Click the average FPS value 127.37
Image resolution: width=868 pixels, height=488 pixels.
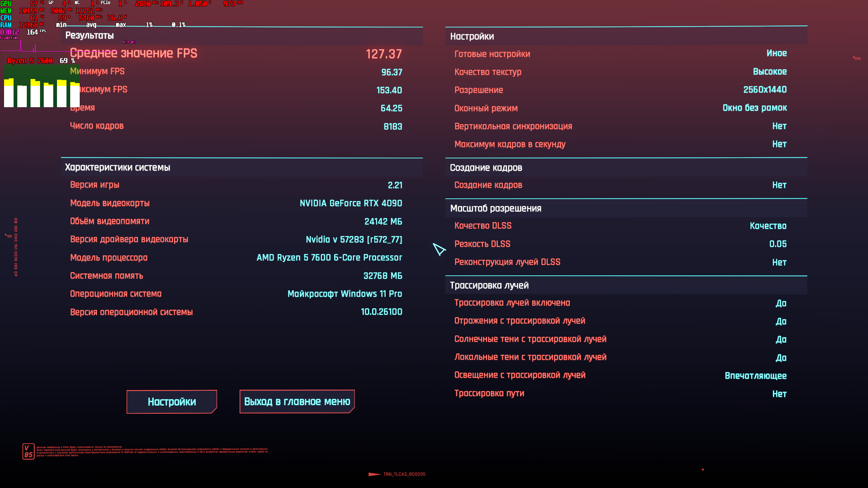click(384, 54)
